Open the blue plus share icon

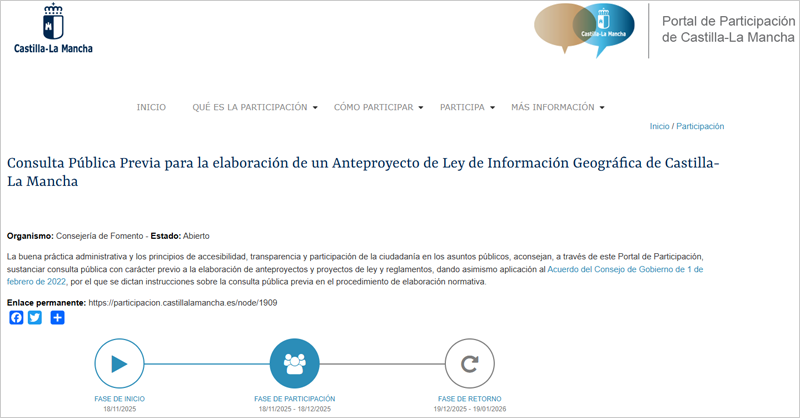58,318
